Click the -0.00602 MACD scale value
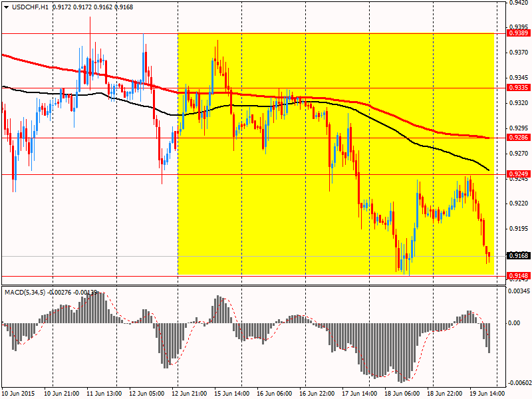 [519, 382]
